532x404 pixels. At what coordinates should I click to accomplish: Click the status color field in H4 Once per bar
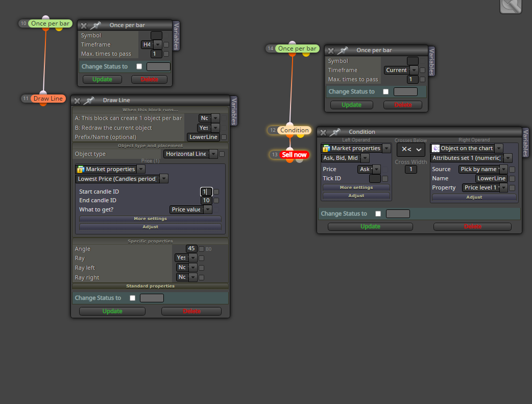pos(158,66)
